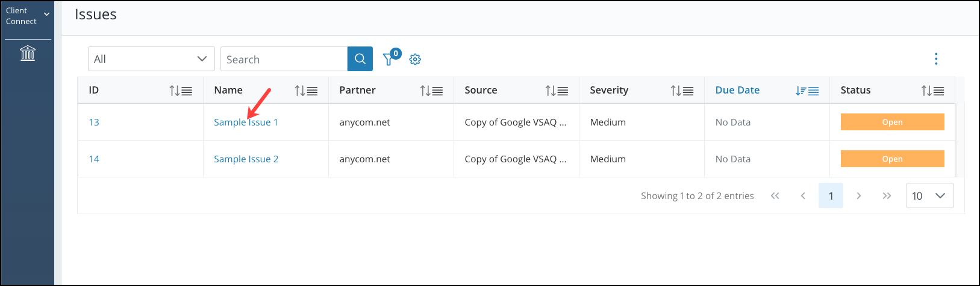
Task: Sort by the Name column icon
Action: pyautogui.click(x=306, y=91)
